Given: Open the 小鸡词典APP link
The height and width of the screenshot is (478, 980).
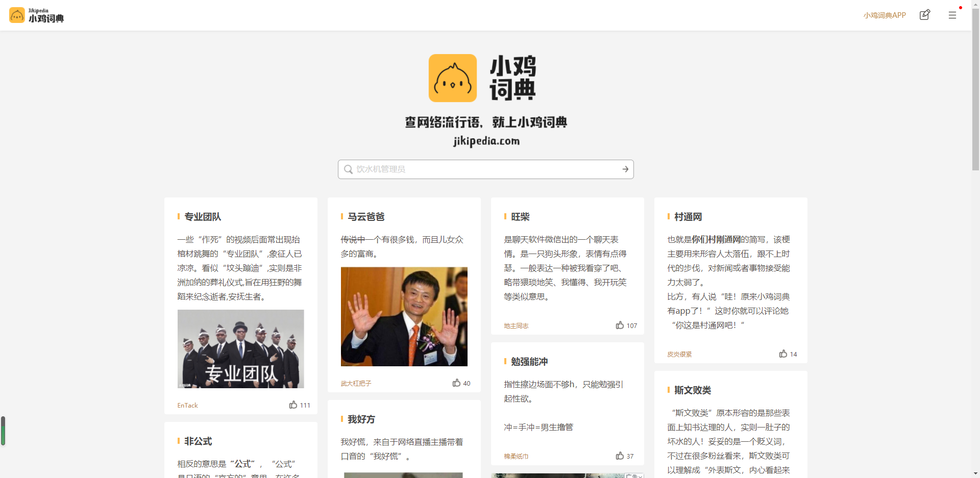Looking at the screenshot, I should (x=885, y=15).
